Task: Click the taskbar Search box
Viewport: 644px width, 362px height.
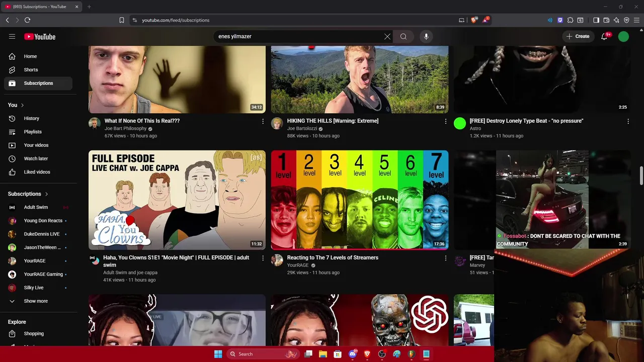Action: (x=263, y=354)
